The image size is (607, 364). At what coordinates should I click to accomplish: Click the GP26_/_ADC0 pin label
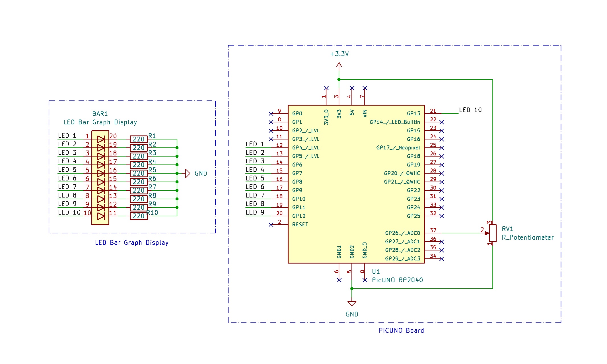(402, 233)
